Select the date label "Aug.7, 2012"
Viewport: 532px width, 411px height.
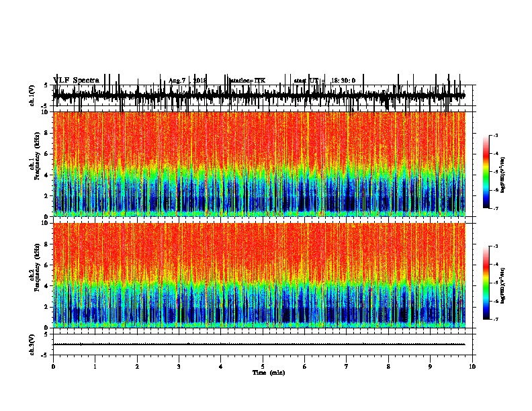(187, 81)
